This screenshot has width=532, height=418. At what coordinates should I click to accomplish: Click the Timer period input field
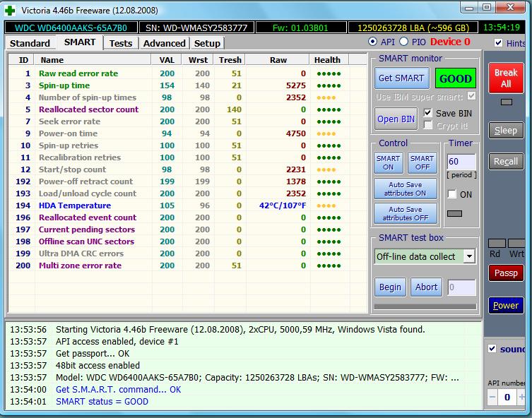click(x=461, y=162)
